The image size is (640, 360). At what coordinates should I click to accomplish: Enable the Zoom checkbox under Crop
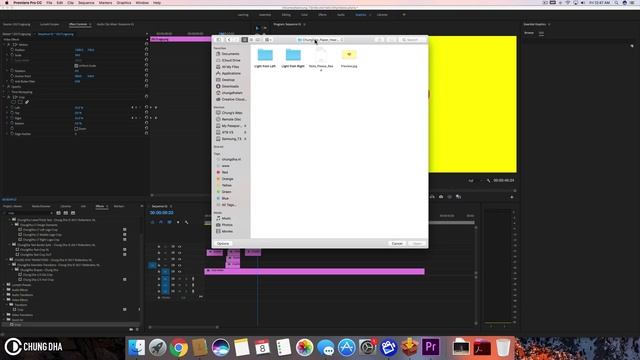(76, 129)
